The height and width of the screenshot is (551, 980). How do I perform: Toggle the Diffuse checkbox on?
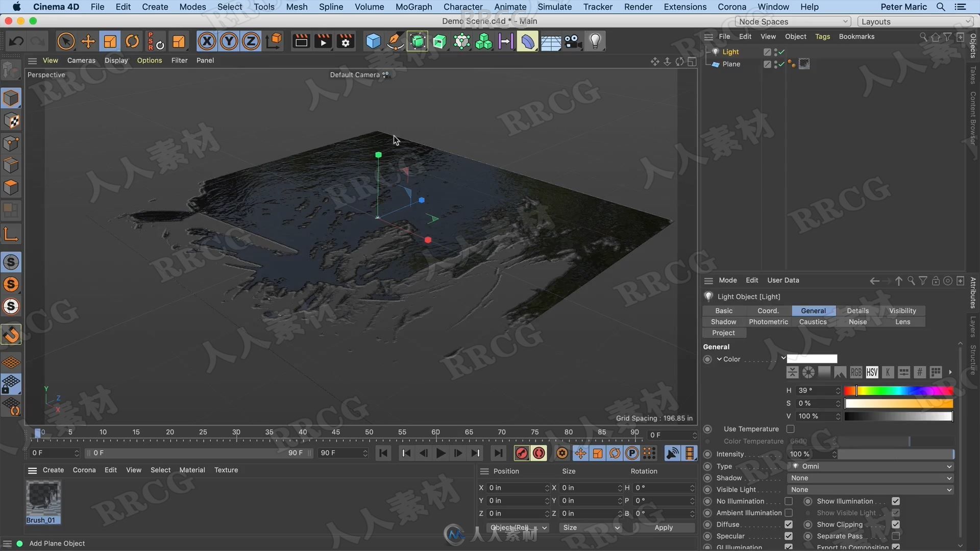coord(788,524)
